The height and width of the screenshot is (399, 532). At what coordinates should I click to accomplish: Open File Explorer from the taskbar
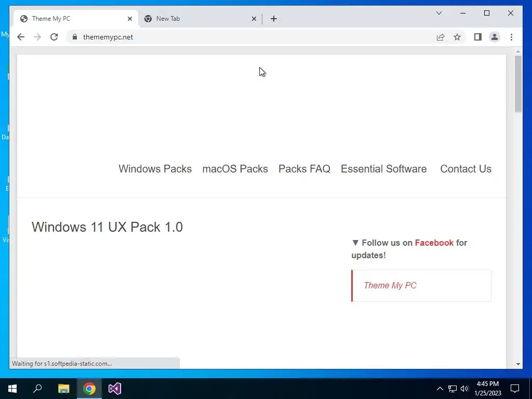click(x=63, y=389)
